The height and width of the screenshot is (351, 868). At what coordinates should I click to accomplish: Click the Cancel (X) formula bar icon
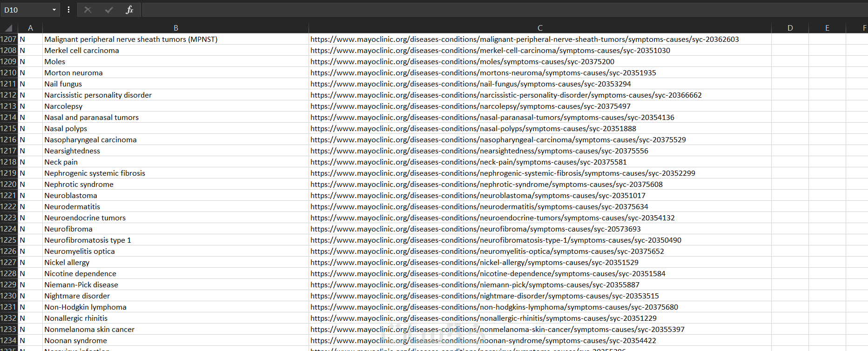tap(87, 10)
